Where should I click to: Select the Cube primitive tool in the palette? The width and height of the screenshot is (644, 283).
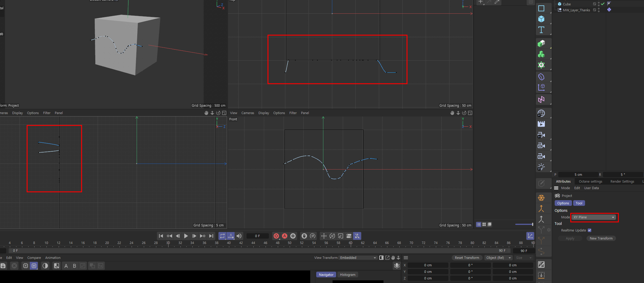[541, 19]
